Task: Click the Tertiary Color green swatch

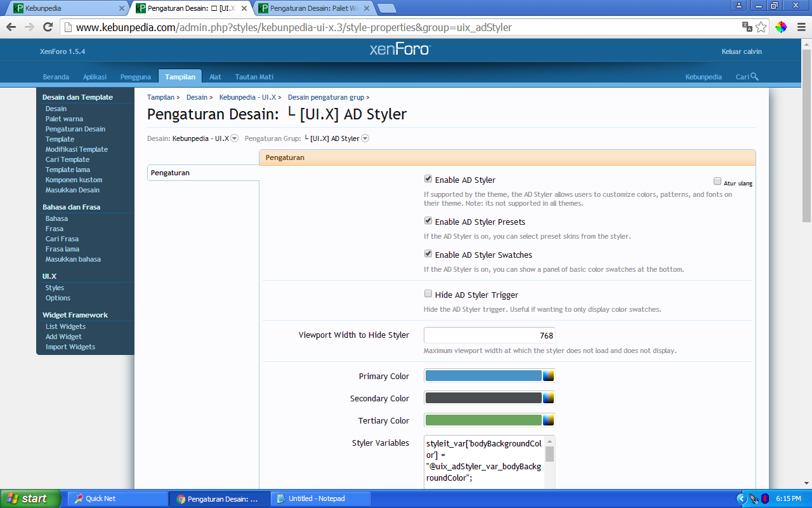Action: coord(483,420)
